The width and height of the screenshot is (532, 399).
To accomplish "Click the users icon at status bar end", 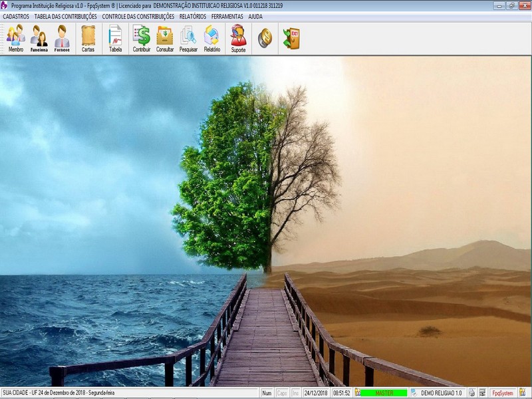I will [523, 392].
